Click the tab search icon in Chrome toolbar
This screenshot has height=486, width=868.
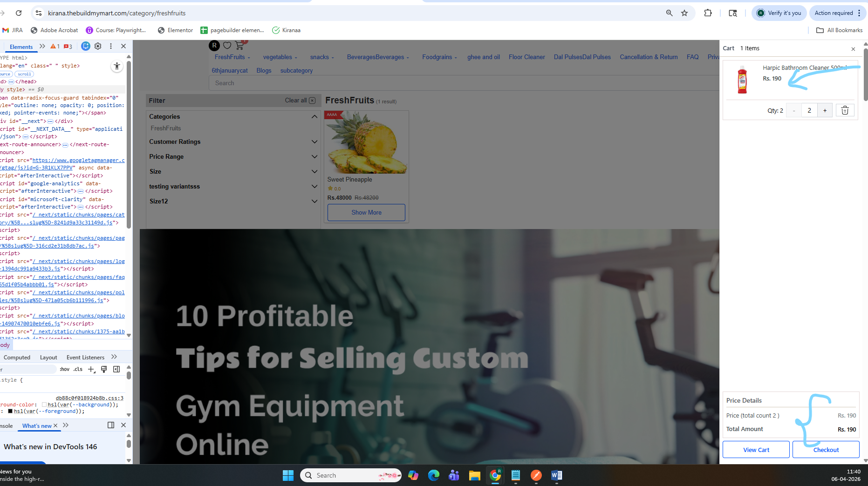(733, 13)
